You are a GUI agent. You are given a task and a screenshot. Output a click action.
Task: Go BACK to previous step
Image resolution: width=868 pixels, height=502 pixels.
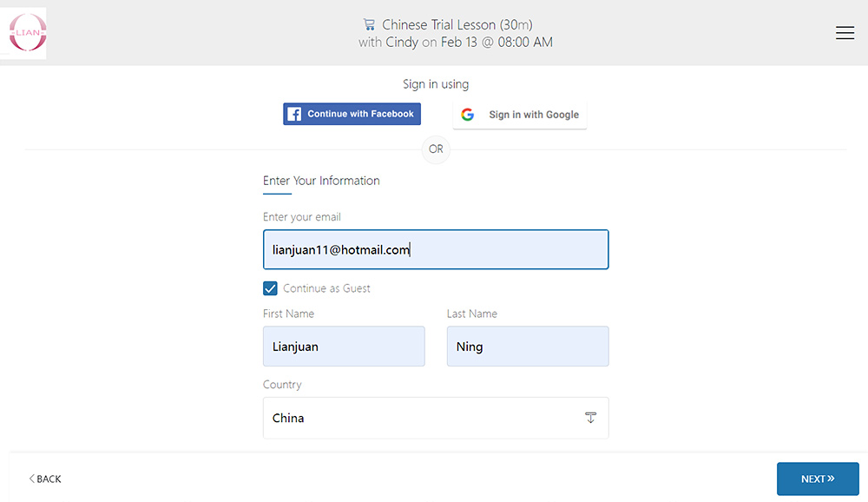click(x=45, y=479)
